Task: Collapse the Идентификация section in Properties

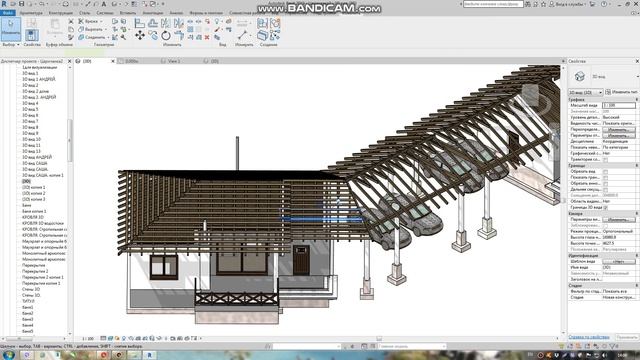Action: [x=636, y=256]
